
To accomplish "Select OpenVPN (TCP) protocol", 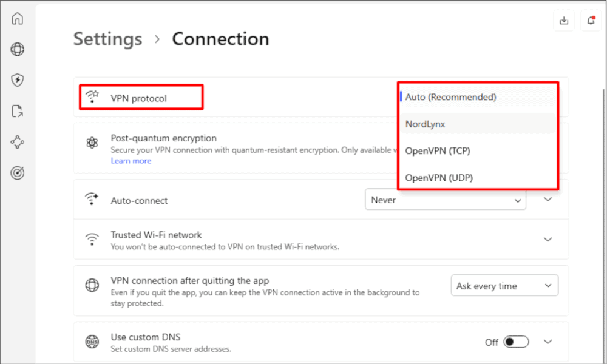I will pos(478,151).
